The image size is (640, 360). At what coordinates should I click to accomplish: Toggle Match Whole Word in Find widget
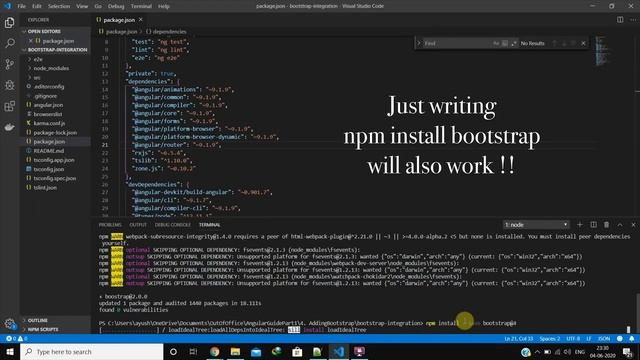pyautogui.click(x=505, y=43)
